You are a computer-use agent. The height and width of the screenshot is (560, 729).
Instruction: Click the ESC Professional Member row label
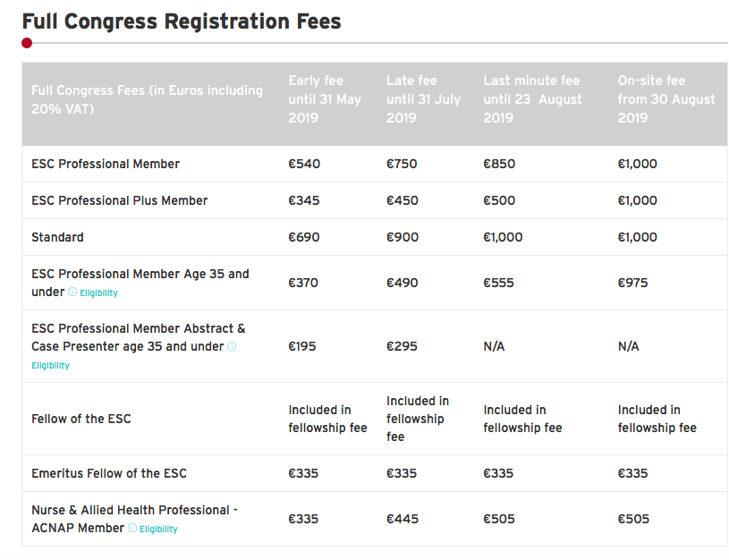(x=106, y=164)
